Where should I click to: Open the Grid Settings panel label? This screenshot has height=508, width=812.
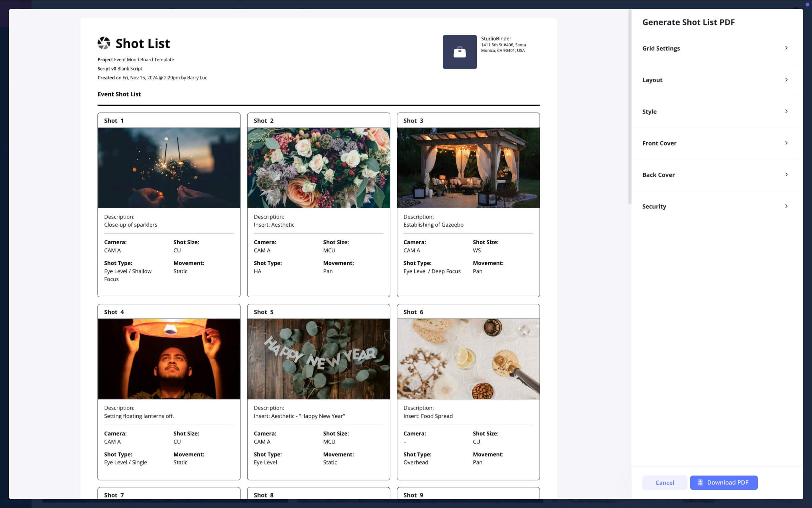click(661, 48)
